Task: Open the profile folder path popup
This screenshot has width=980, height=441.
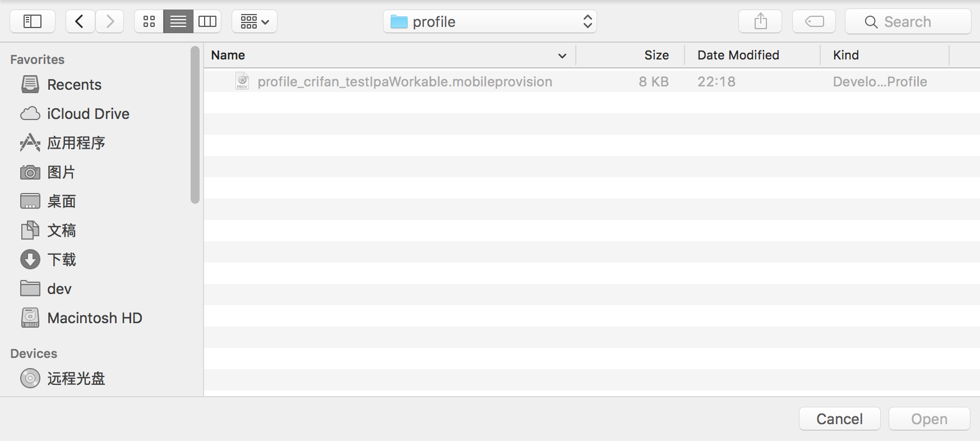Action: pyautogui.click(x=489, y=22)
